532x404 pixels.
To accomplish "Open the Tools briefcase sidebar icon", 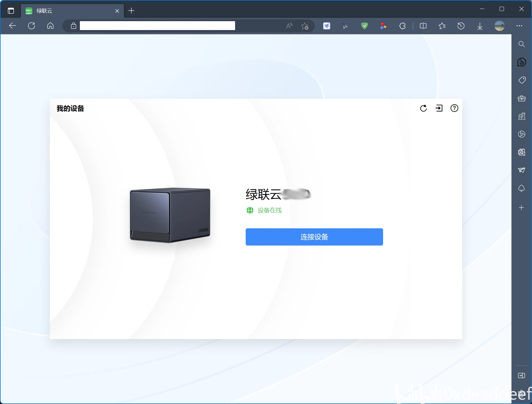I will point(522,98).
